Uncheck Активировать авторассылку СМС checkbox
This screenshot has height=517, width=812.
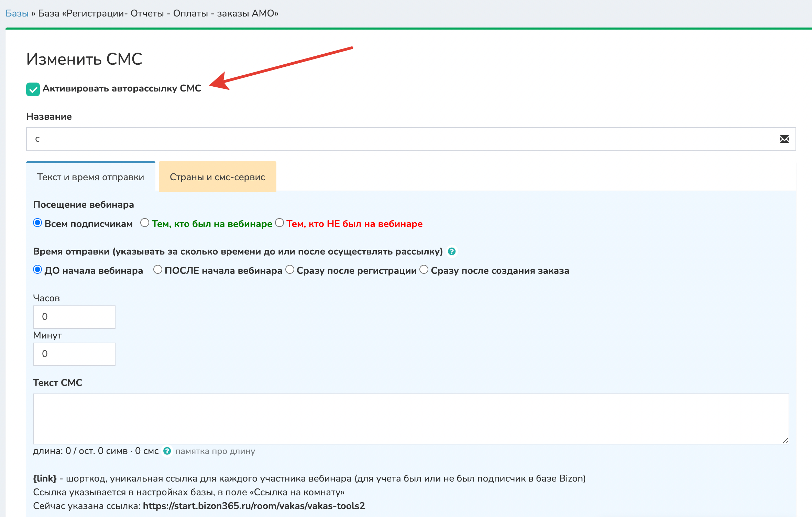pos(33,89)
